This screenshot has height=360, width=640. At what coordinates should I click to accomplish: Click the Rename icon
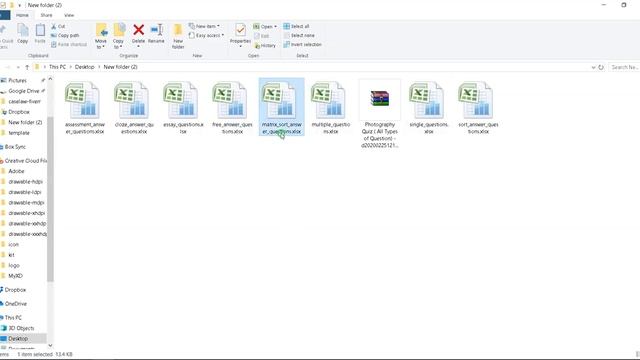(156, 30)
